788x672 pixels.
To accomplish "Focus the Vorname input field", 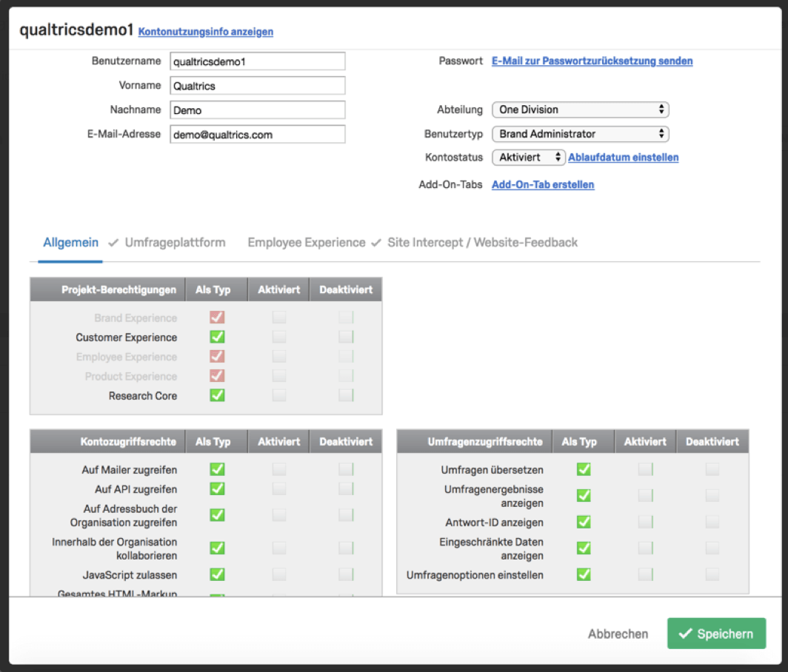I will [x=257, y=85].
